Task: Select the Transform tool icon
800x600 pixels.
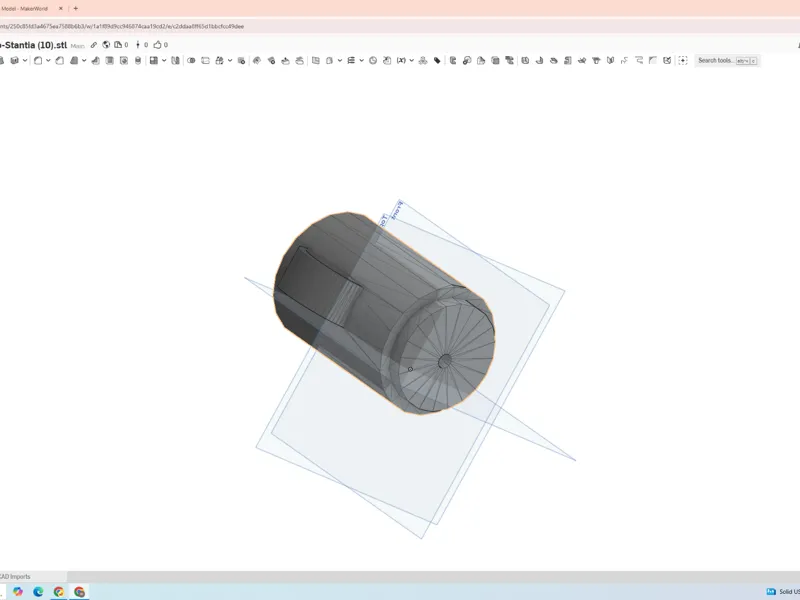Action: click(219, 60)
